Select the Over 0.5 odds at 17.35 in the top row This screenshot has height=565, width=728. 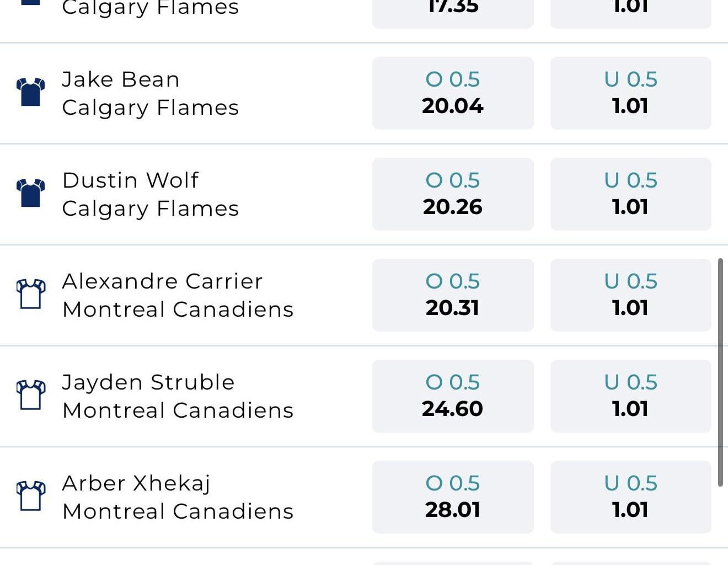pyautogui.click(x=452, y=7)
